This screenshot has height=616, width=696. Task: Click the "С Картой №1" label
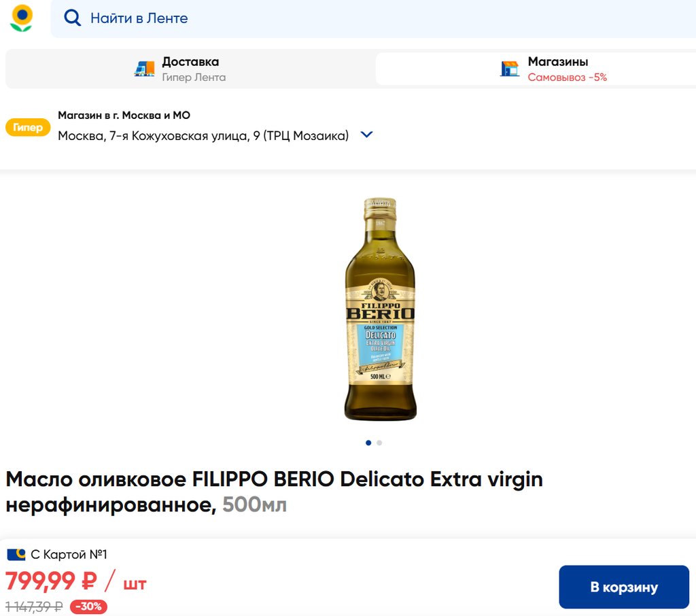(x=69, y=554)
